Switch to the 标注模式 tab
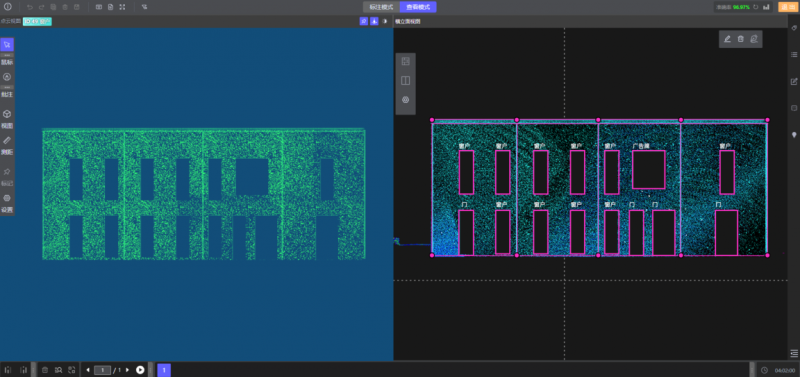The height and width of the screenshot is (377, 800). (381, 7)
